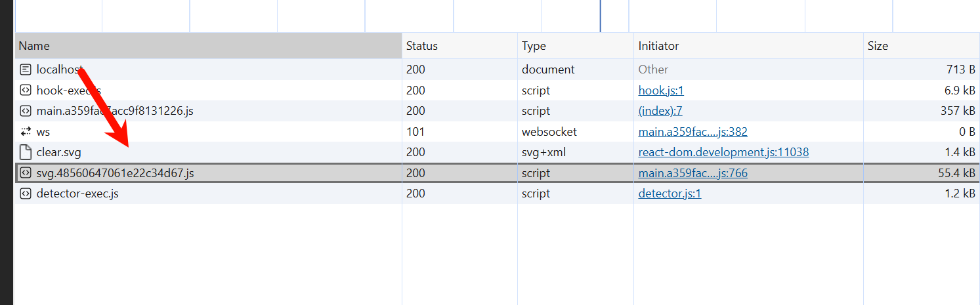Click the Initiator column header

[658, 46]
